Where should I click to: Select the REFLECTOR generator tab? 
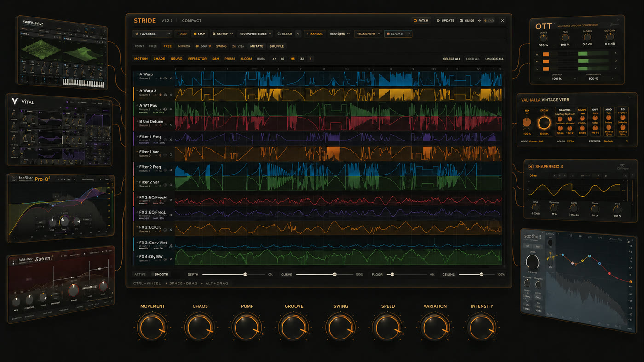pos(197,59)
